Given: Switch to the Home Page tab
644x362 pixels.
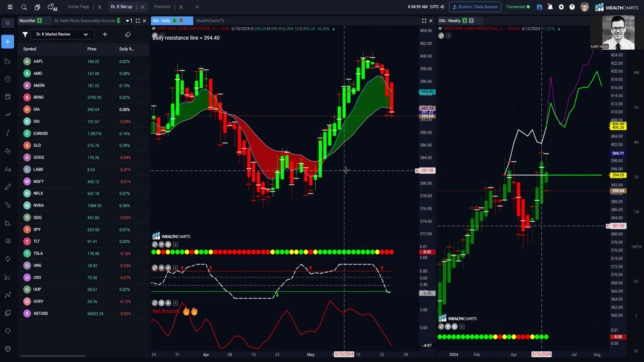Looking at the screenshot, I should 78,7.
